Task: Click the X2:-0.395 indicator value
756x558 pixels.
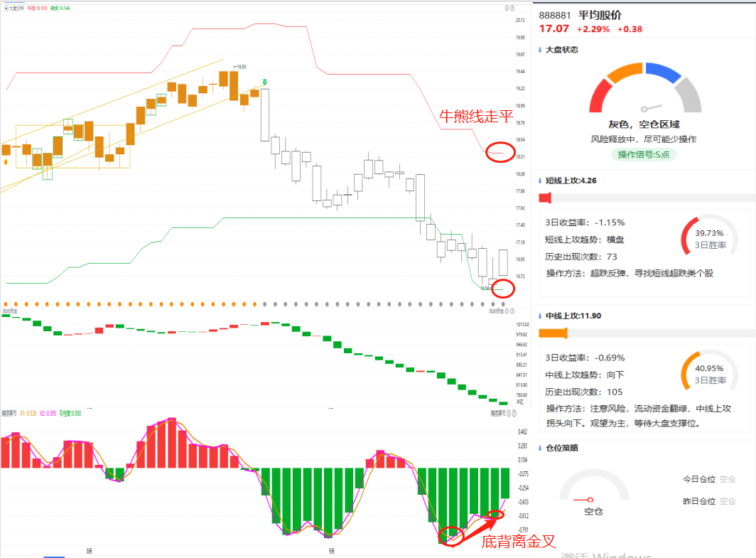Action: pyautogui.click(x=48, y=413)
